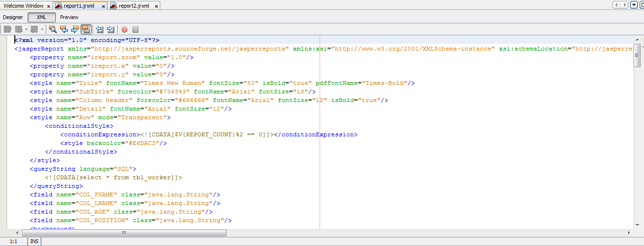
Task: Click Shift Line Left icon
Action: coord(100,30)
